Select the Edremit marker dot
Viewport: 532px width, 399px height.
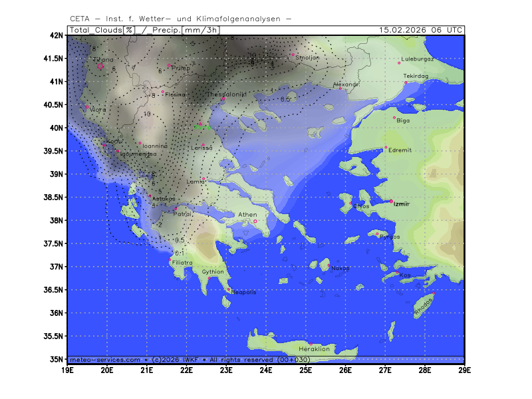(386, 148)
